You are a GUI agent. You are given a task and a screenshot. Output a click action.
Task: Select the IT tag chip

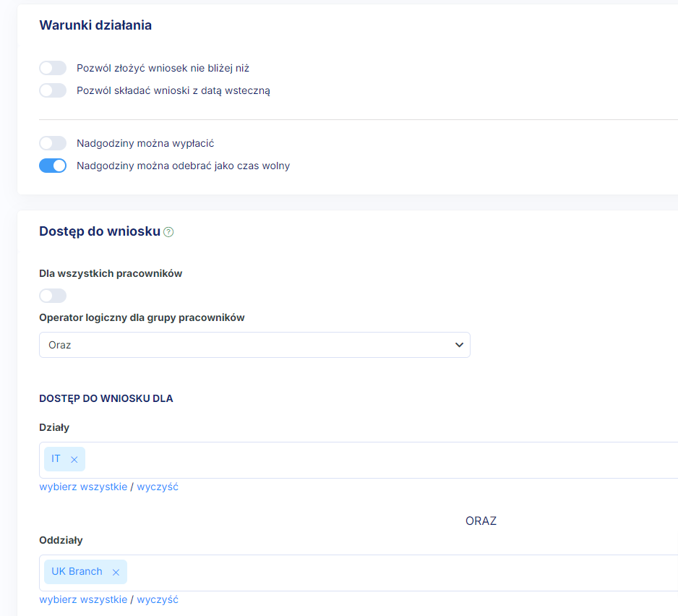point(56,459)
